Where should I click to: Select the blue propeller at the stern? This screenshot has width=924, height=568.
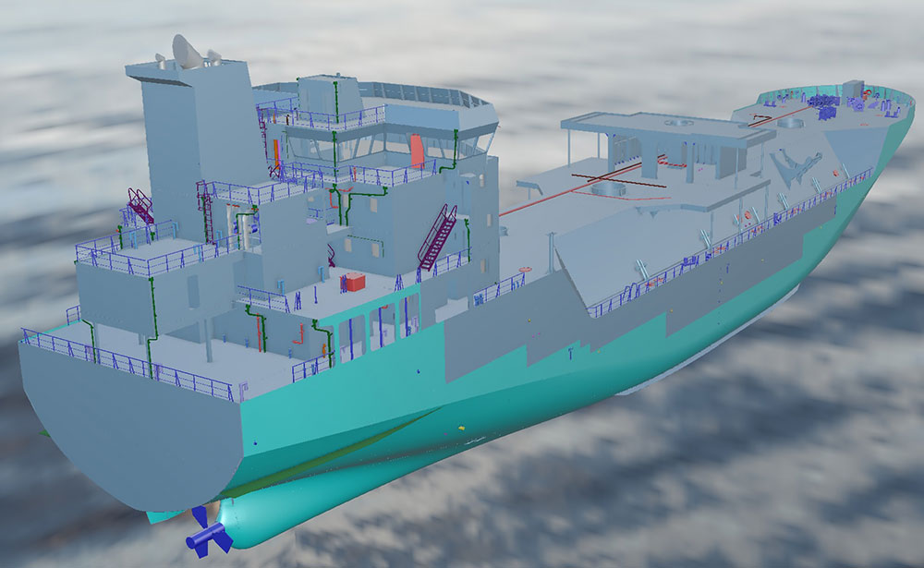click(205, 535)
